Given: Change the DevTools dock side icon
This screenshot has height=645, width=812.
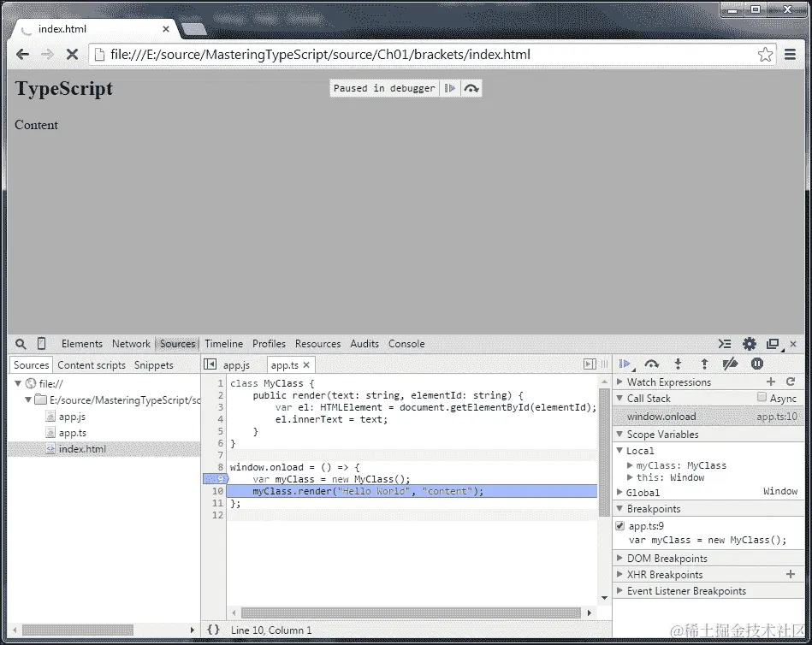Looking at the screenshot, I should pos(773,344).
